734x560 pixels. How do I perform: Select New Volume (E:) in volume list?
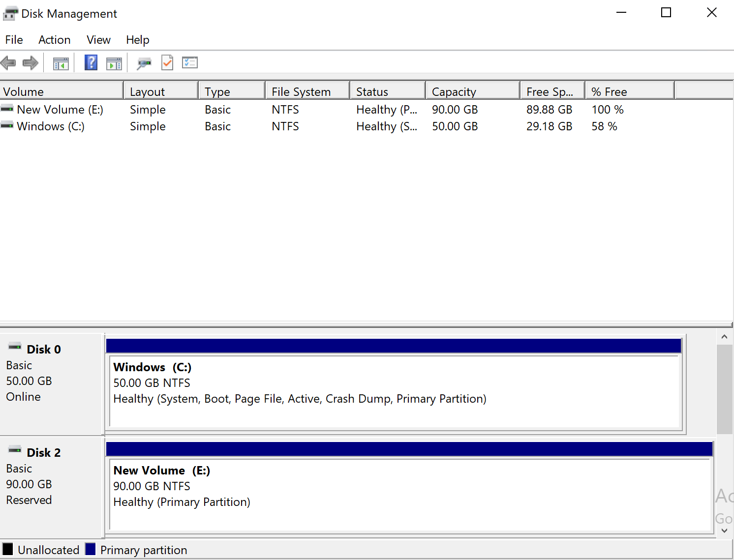click(60, 110)
